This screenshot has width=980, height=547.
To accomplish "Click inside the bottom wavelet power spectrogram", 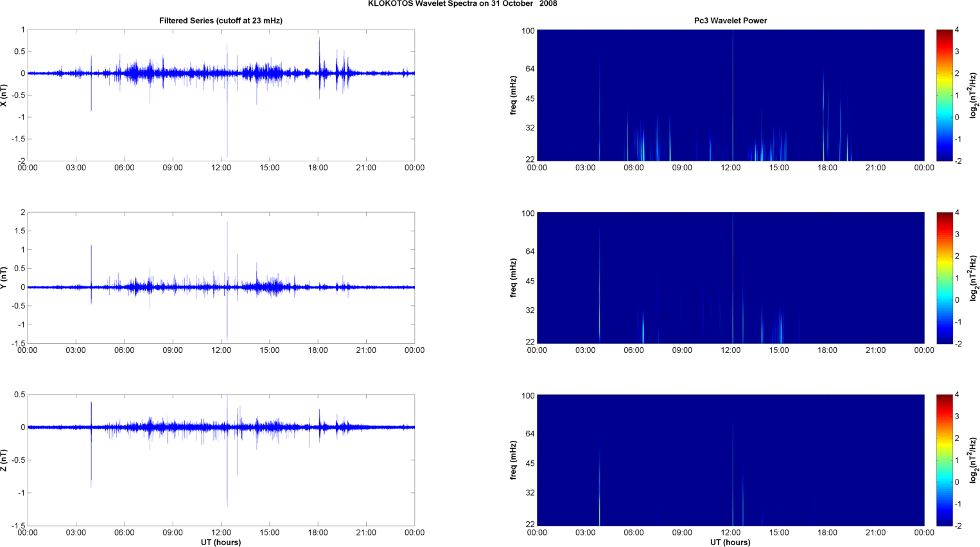I will (x=730, y=460).
